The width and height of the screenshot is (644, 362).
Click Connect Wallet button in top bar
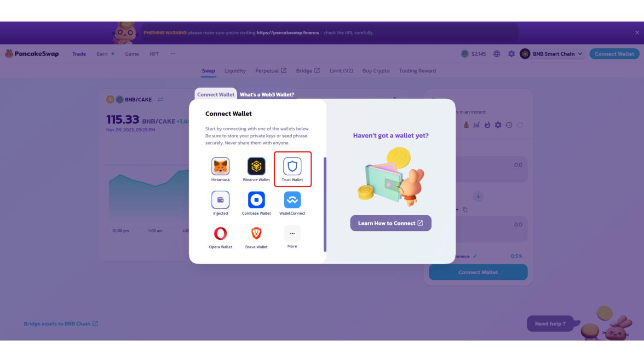point(614,54)
